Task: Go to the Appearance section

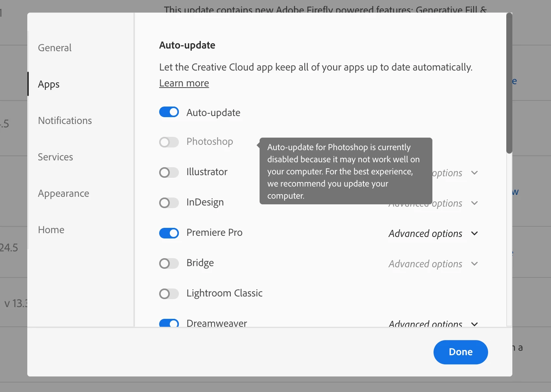Action: (x=63, y=193)
